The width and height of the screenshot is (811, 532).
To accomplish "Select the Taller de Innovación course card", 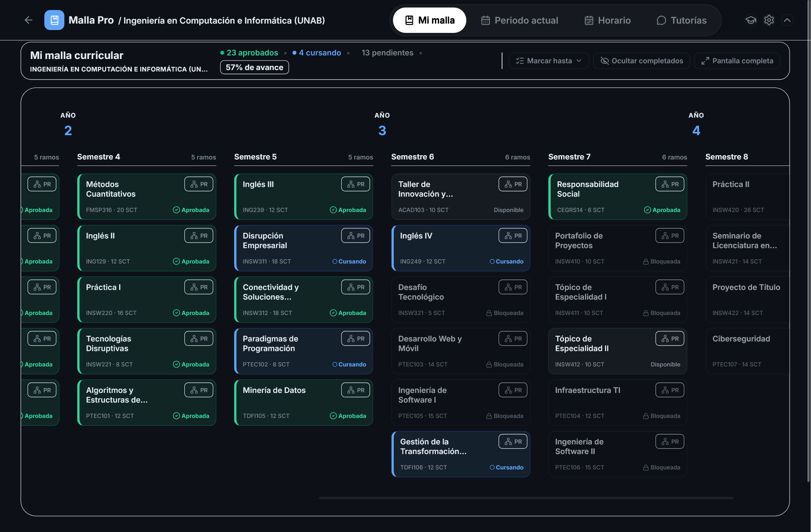I will 461,197.
